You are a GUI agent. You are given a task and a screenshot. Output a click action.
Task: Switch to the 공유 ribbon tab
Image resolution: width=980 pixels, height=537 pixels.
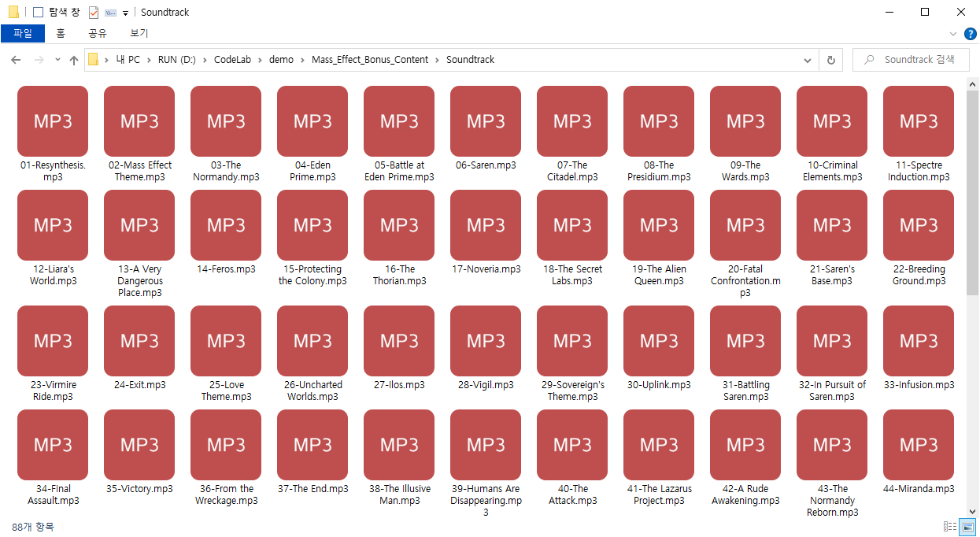97,33
